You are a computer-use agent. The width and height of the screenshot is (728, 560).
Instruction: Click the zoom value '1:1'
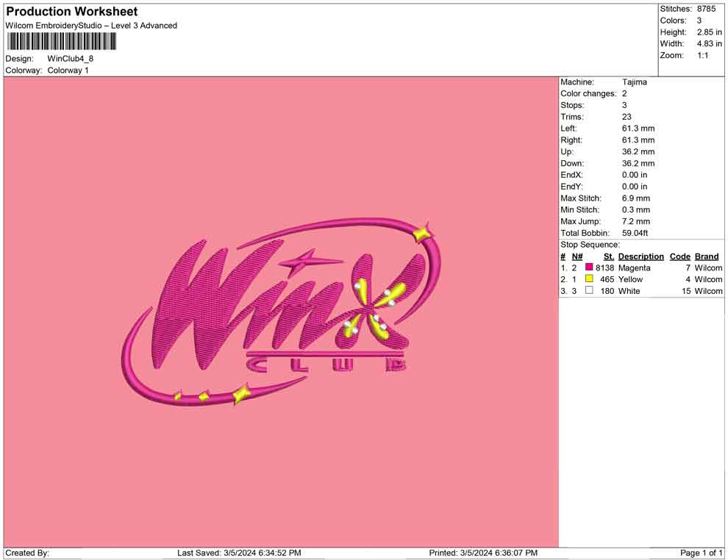coord(702,55)
